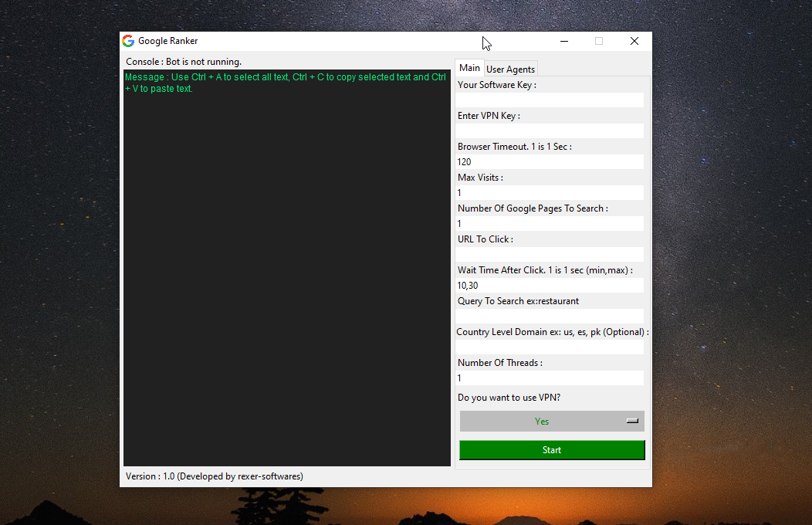Click the maximize window button
Viewport: 812px width, 525px height.
click(599, 41)
